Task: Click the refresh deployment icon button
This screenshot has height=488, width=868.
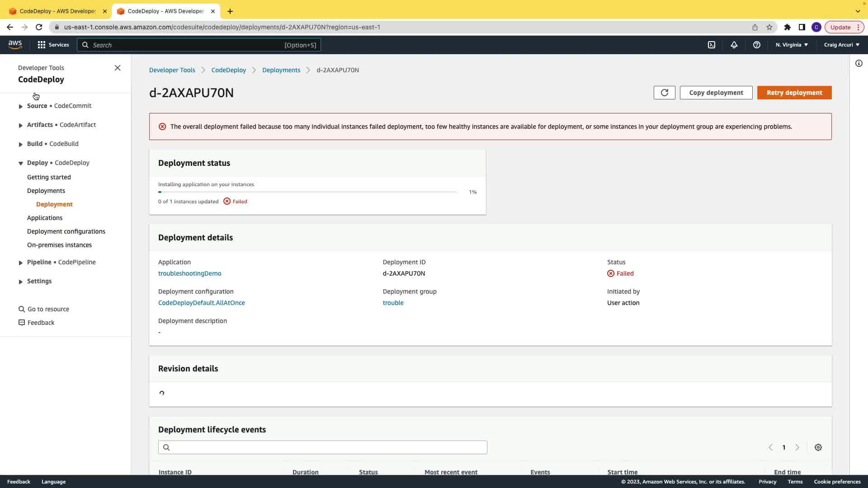Action: coord(664,93)
